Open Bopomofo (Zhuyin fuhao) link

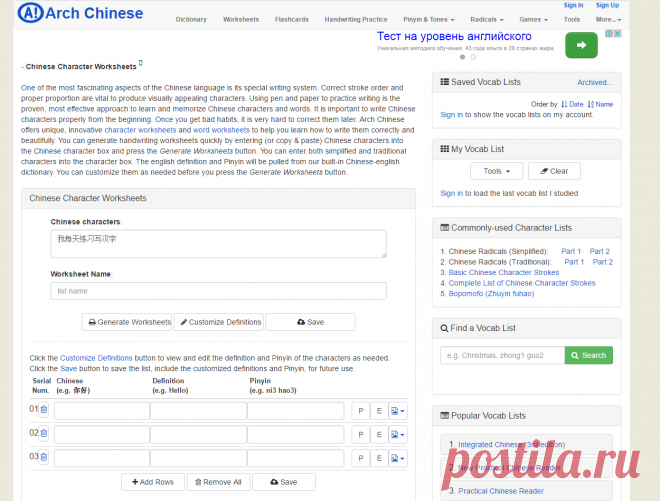coord(491,293)
